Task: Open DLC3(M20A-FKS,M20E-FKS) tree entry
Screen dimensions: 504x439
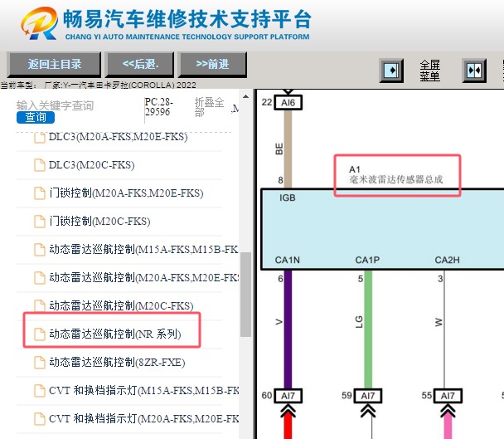Action: click(x=118, y=137)
